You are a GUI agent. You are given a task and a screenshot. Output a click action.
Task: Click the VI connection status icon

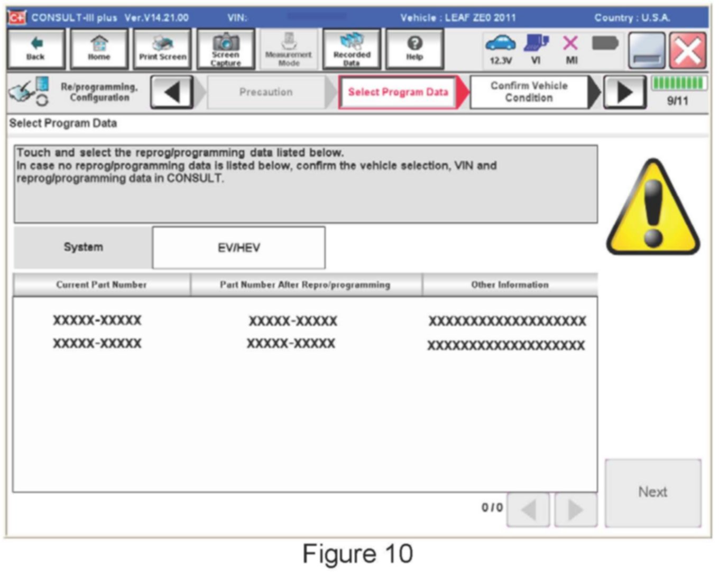(536, 49)
